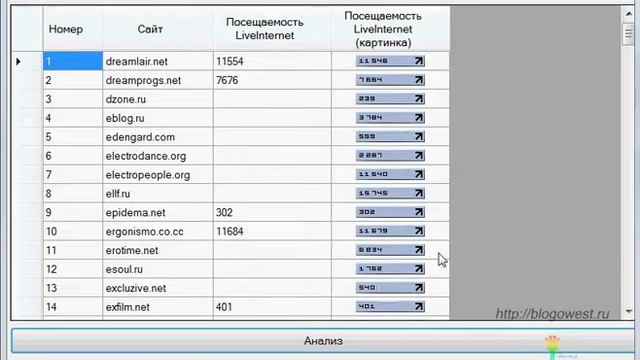Viewport: 640px width, 360px height.
Task: Click the Посещаемость LiveInternet column header
Action: [x=272, y=29]
